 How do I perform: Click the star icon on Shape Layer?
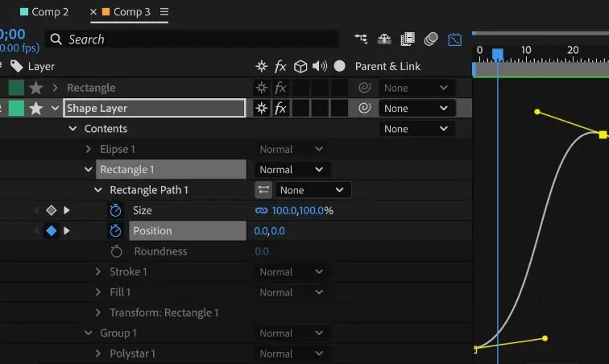(x=35, y=108)
